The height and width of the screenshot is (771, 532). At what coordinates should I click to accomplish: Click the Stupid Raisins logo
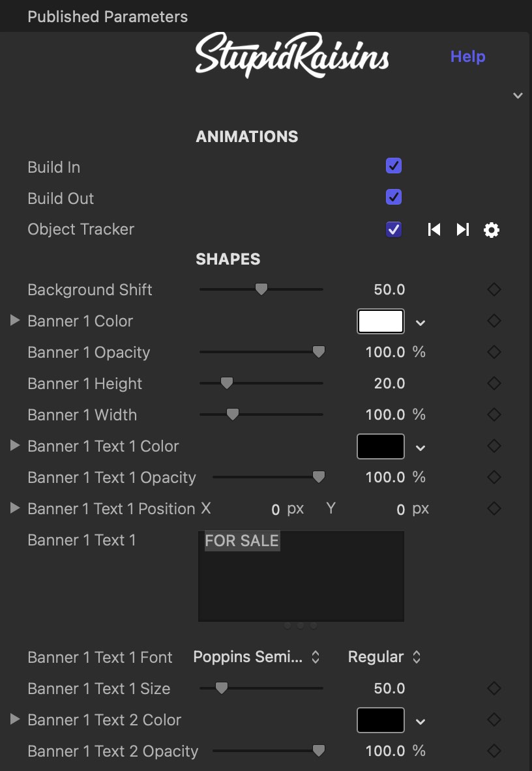point(292,55)
